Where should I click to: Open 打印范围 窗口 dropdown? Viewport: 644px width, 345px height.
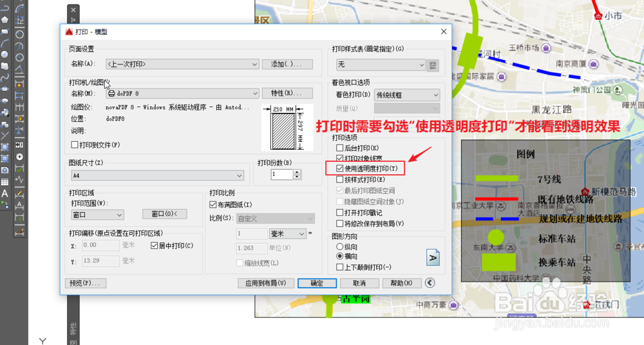point(97,215)
